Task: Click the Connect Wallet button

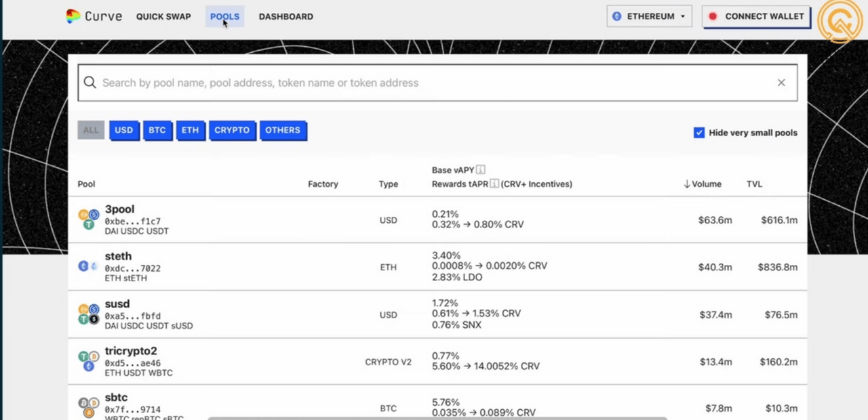Action: coord(755,16)
